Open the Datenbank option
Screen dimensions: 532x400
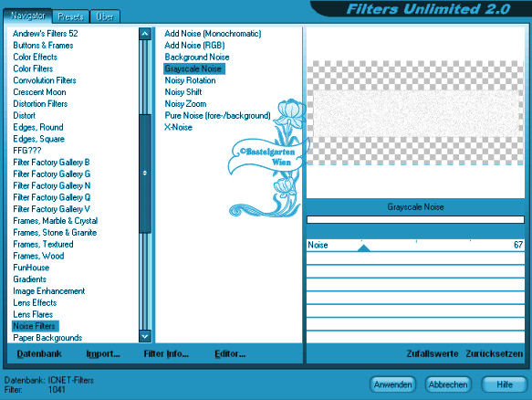(39, 353)
